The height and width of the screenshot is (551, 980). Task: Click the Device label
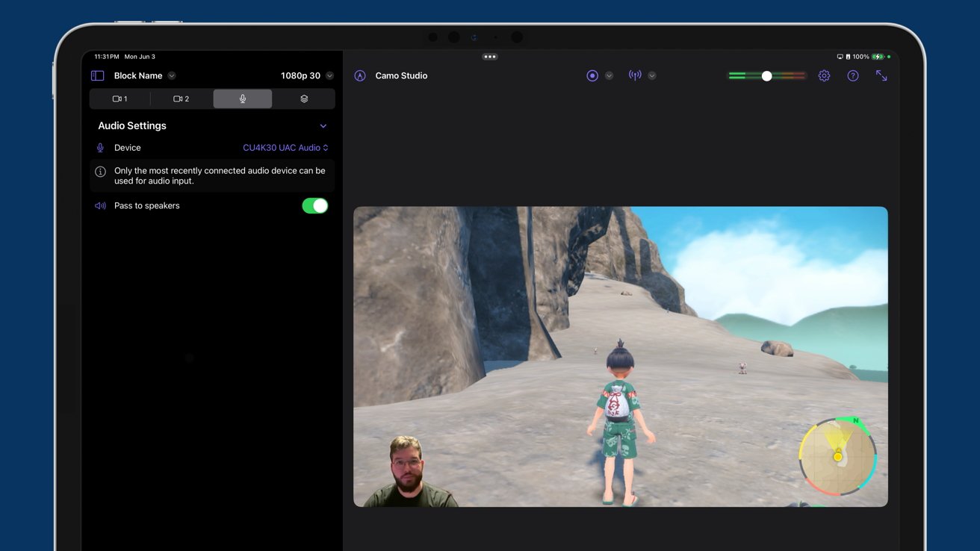(128, 148)
